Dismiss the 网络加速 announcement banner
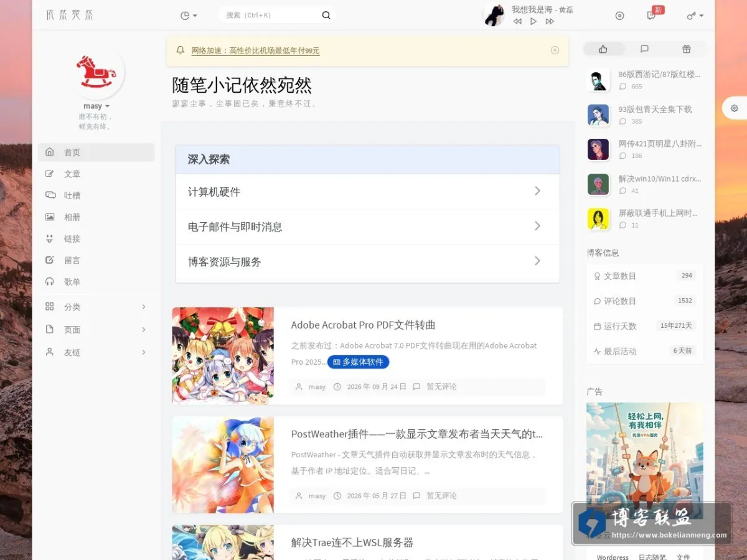 coord(555,50)
